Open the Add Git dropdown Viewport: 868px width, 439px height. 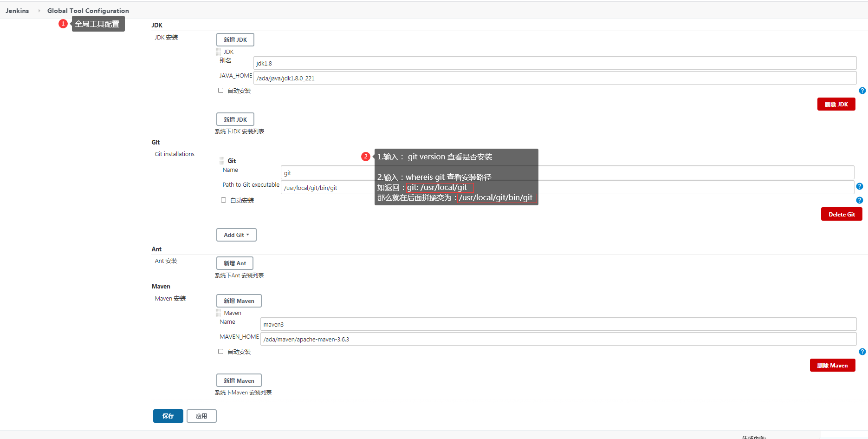(236, 235)
